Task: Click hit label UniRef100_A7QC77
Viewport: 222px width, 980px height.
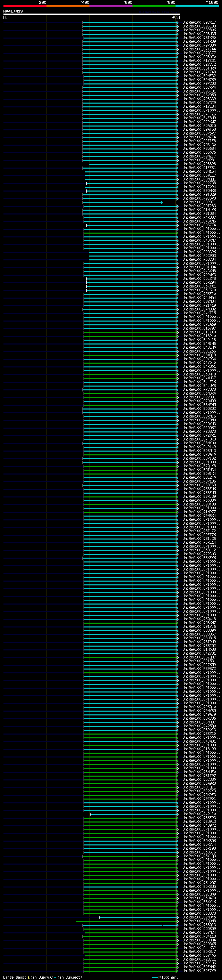Action: pos(199,53)
